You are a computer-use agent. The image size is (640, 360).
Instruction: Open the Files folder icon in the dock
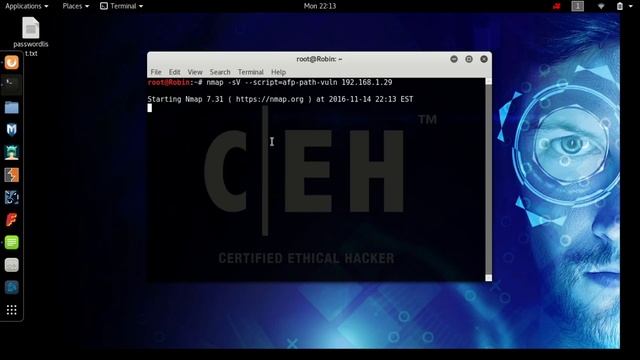(x=11, y=107)
